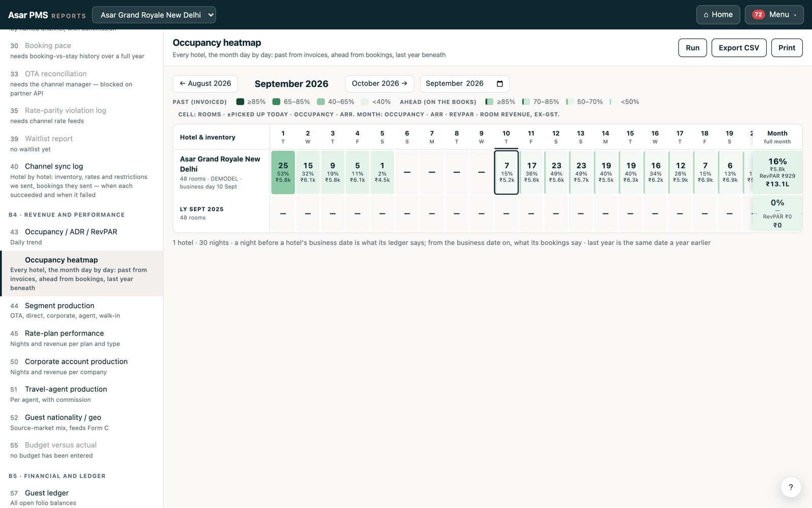Click day 16 cell showing 34% occupancy
812x508 pixels.
point(655,172)
